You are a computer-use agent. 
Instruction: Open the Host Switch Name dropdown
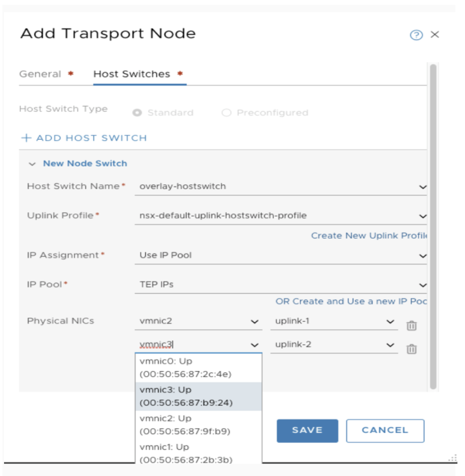tap(422, 187)
